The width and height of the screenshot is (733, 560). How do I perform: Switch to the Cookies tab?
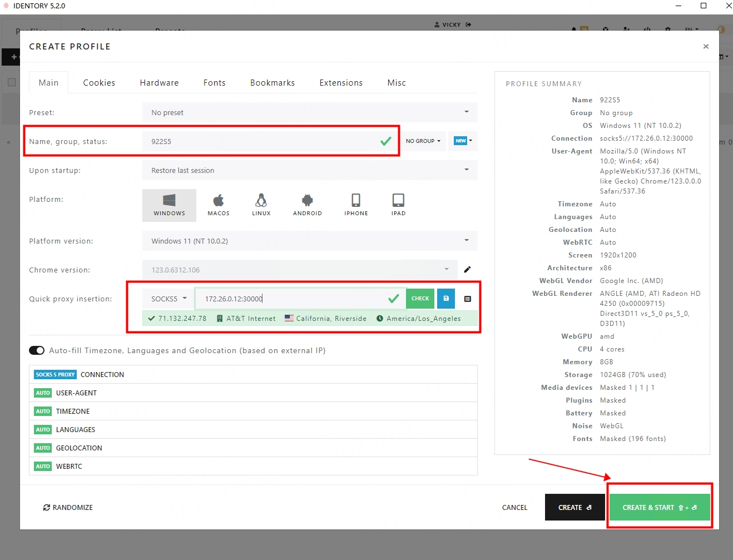coord(99,83)
